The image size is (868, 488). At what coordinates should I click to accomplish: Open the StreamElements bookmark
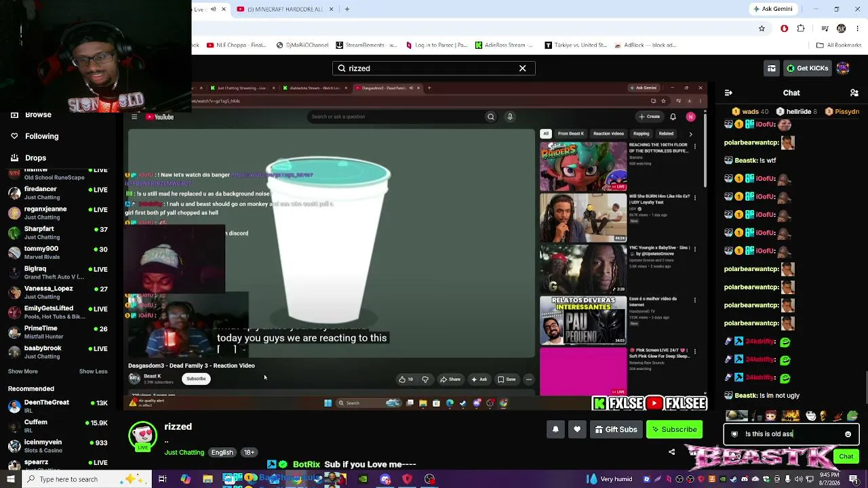tap(367, 45)
